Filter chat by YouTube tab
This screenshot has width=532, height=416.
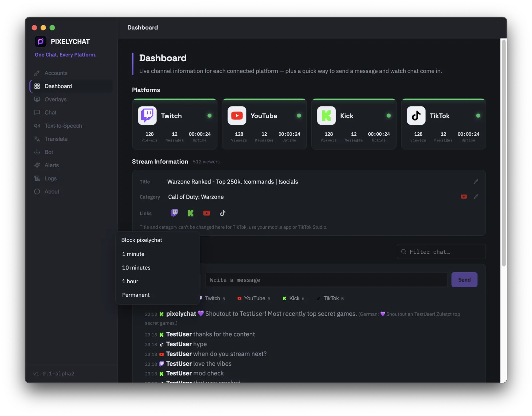click(x=254, y=298)
